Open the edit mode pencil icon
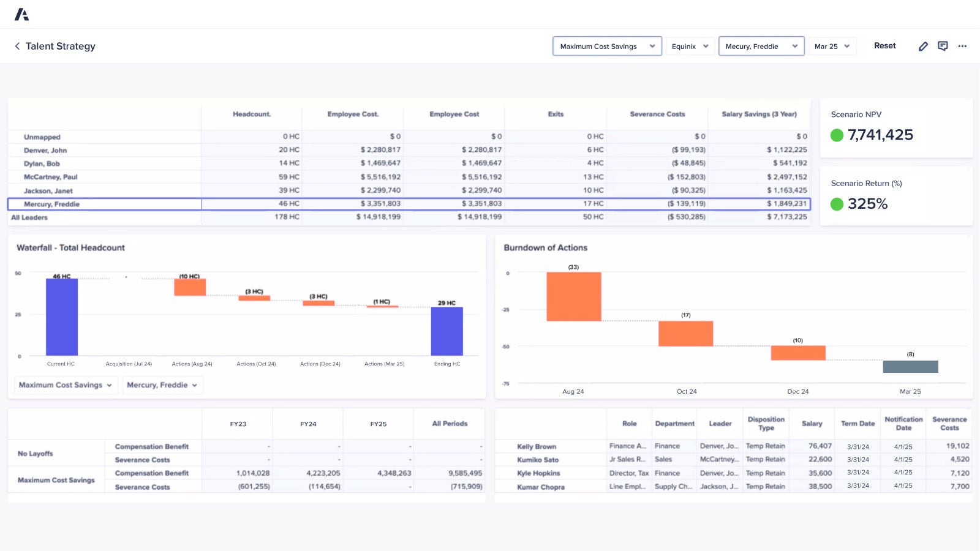This screenshot has width=980, height=551. click(923, 46)
